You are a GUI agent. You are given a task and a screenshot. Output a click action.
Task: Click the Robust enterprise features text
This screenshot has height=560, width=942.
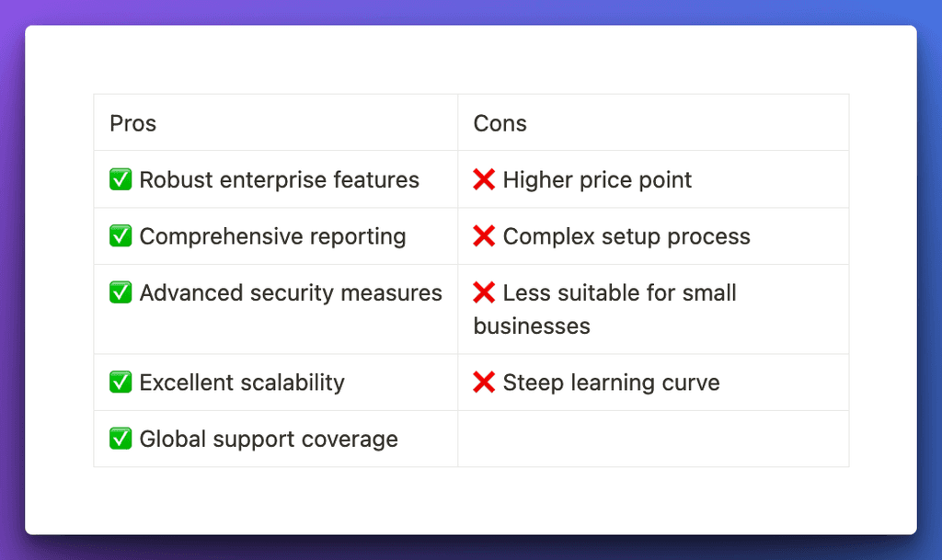pyautogui.click(x=280, y=179)
